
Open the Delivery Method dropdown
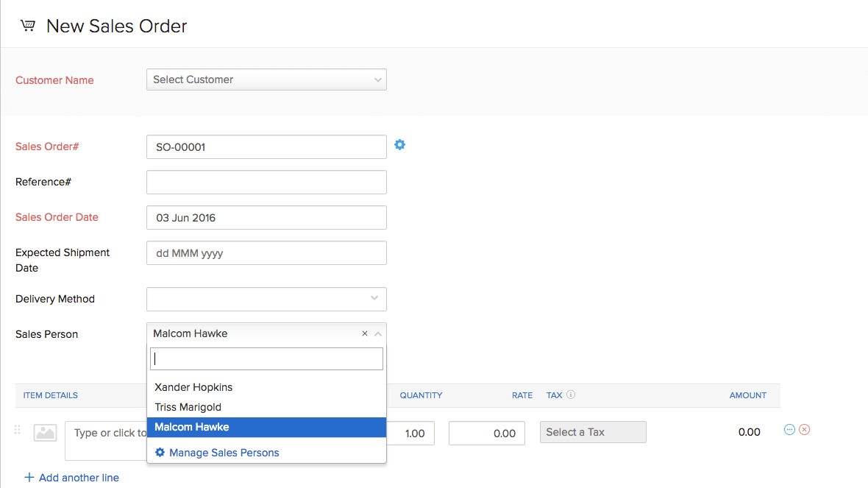click(x=266, y=299)
